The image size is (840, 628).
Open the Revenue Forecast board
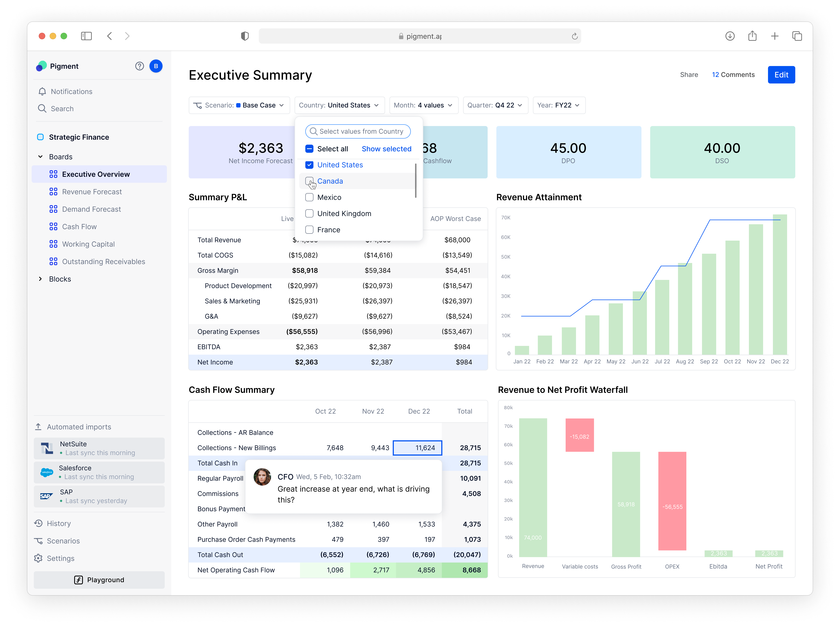point(91,192)
